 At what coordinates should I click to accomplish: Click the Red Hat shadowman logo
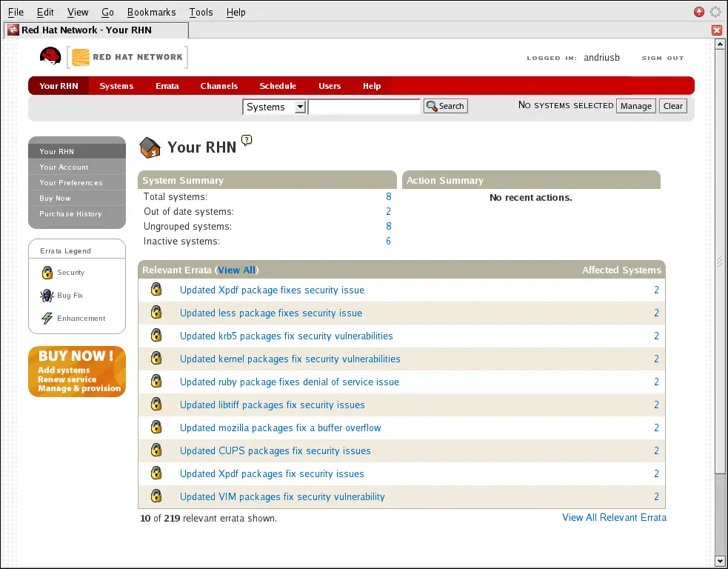tap(50, 57)
